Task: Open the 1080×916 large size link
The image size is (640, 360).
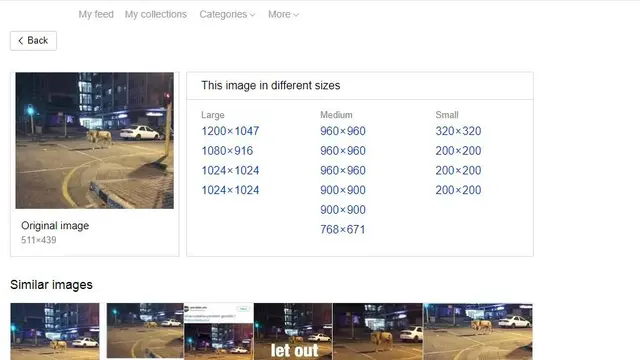Action: coord(227,151)
